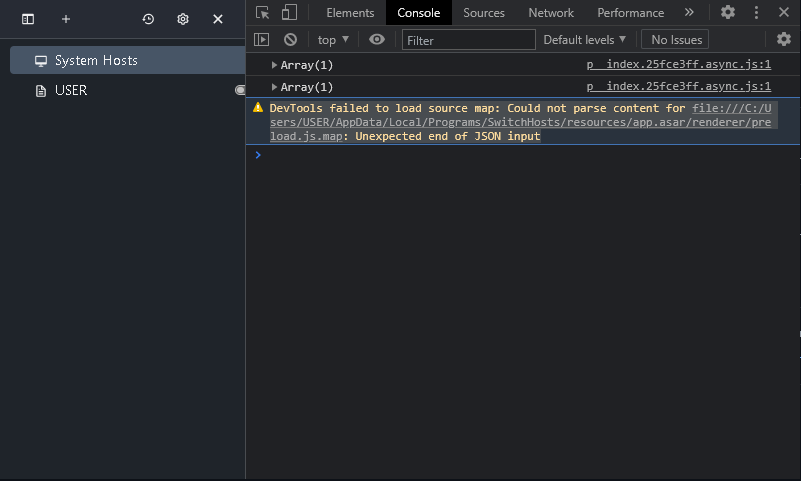Switch to the Performance tab
801x481 pixels.
pyautogui.click(x=630, y=13)
